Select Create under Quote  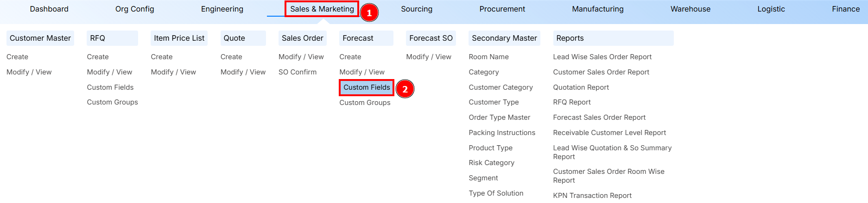click(x=231, y=57)
